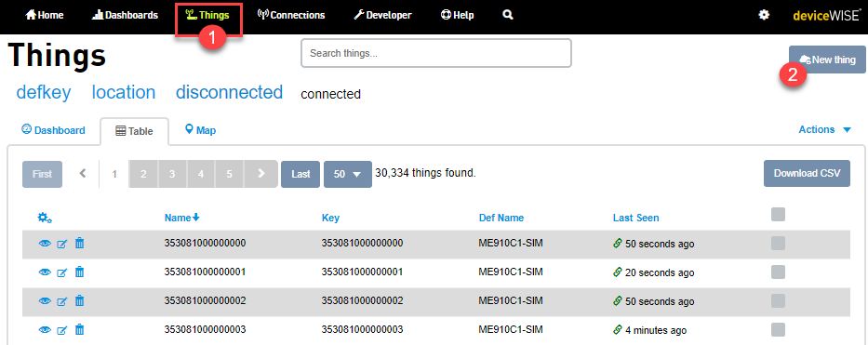The image size is (868, 345).
Task: Open the Things menu item
Action: click(208, 15)
